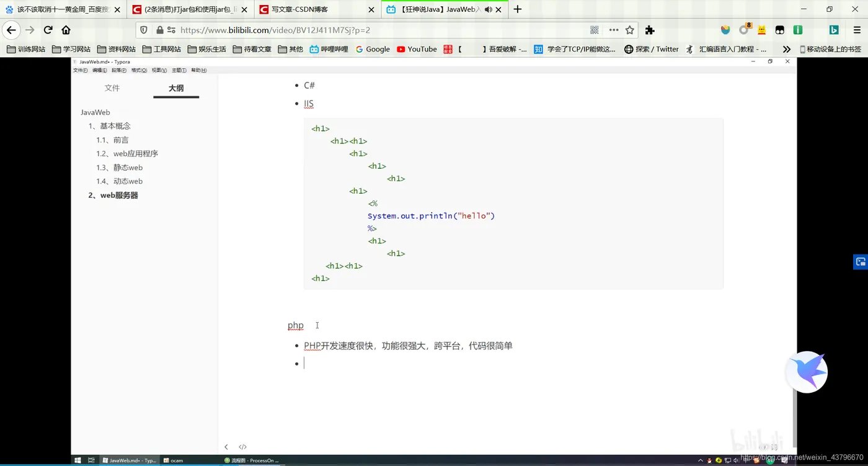Viewport: 868px width, 466px height.
Task: Open the 探索 / Twitter bookmark
Action: tap(651, 49)
